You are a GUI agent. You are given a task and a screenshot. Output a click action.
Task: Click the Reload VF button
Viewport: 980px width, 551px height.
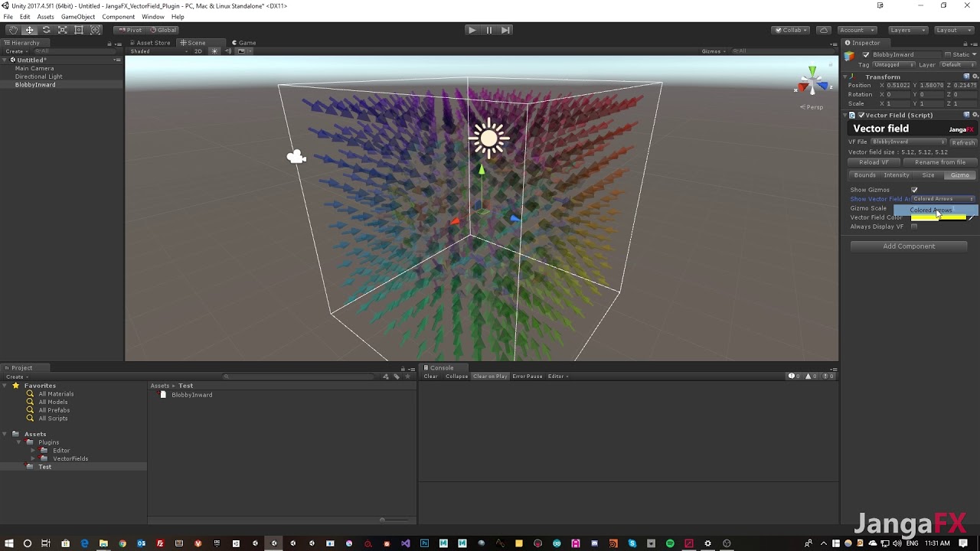[x=874, y=162]
